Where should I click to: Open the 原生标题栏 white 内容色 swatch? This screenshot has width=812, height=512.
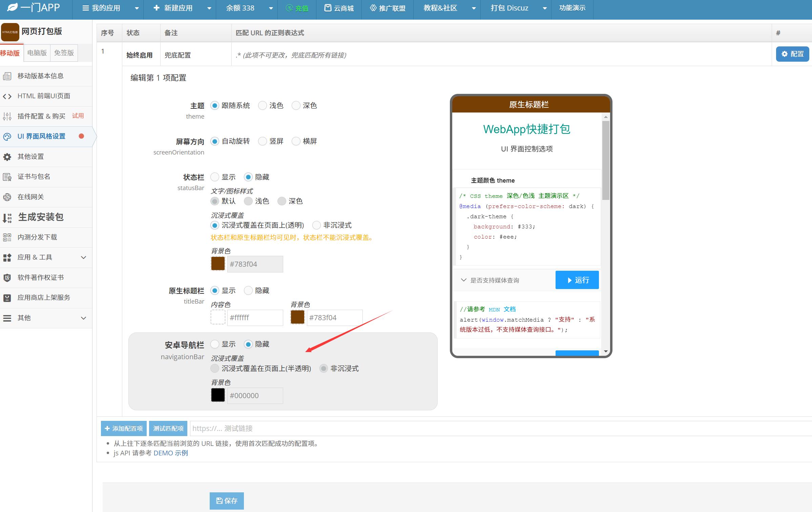[218, 318]
